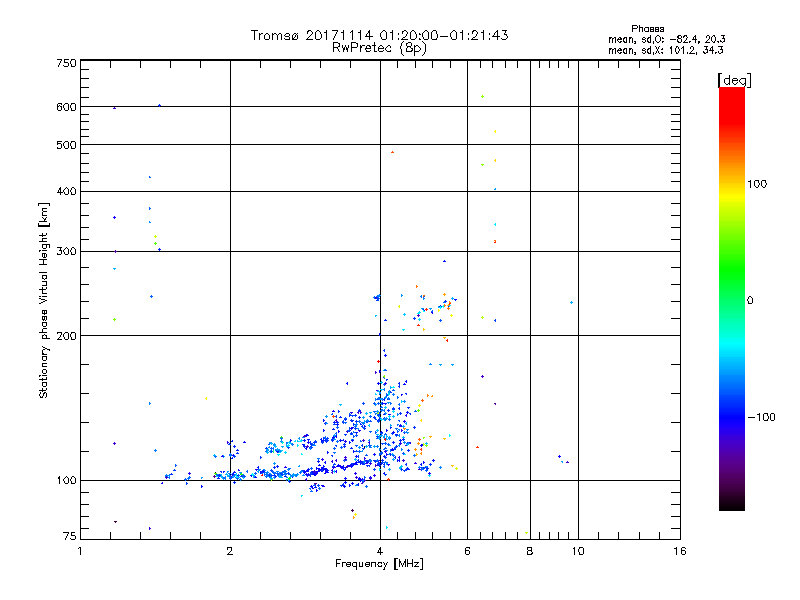800x600 pixels.
Task: Click the x-axis tick label '10'
Action: click(578, 551)
